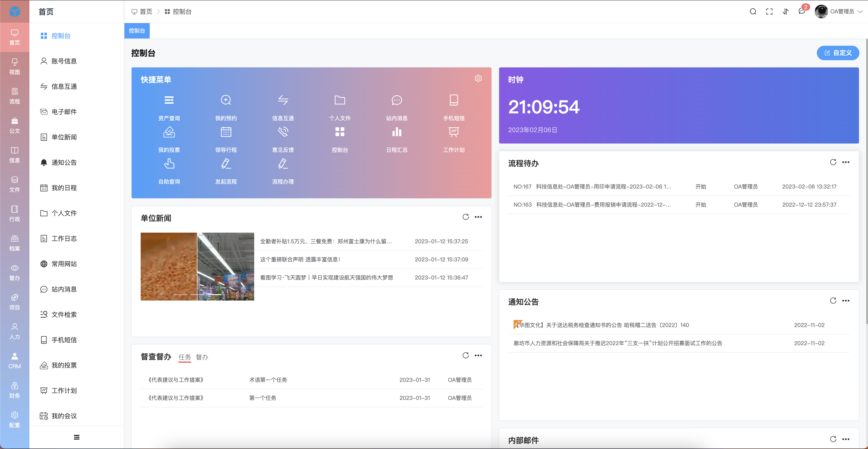Open 我的日程 in the sidebar menu

coord(77,188)
